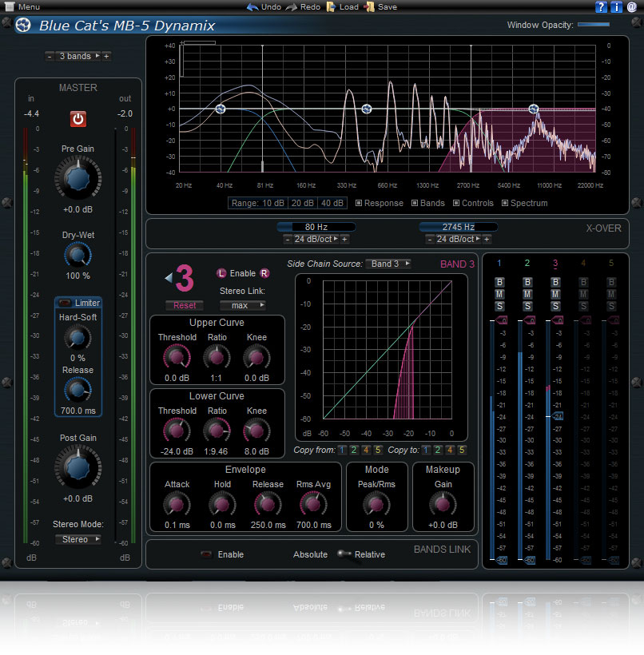Select band 1 in the meters panel

pyautogui.click(x=499, y=263)
